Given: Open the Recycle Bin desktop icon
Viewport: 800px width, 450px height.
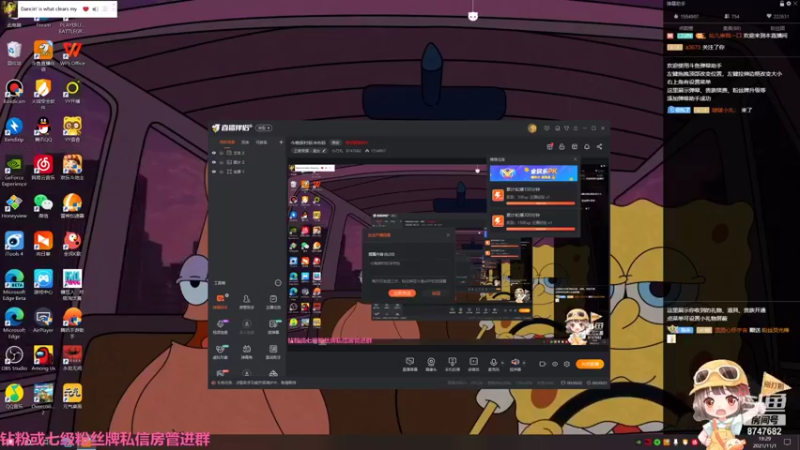Looking at the screenshot, I should tap(14, 53).
